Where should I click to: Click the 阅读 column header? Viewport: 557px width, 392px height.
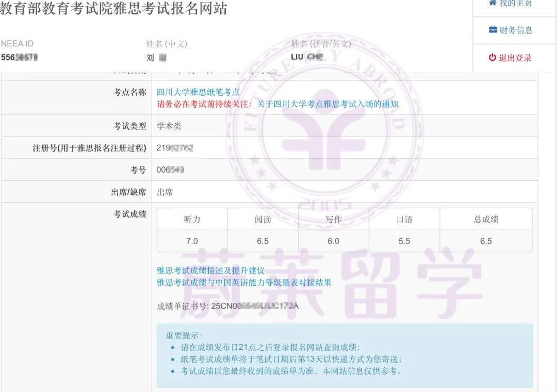click(x=263, y=219)
